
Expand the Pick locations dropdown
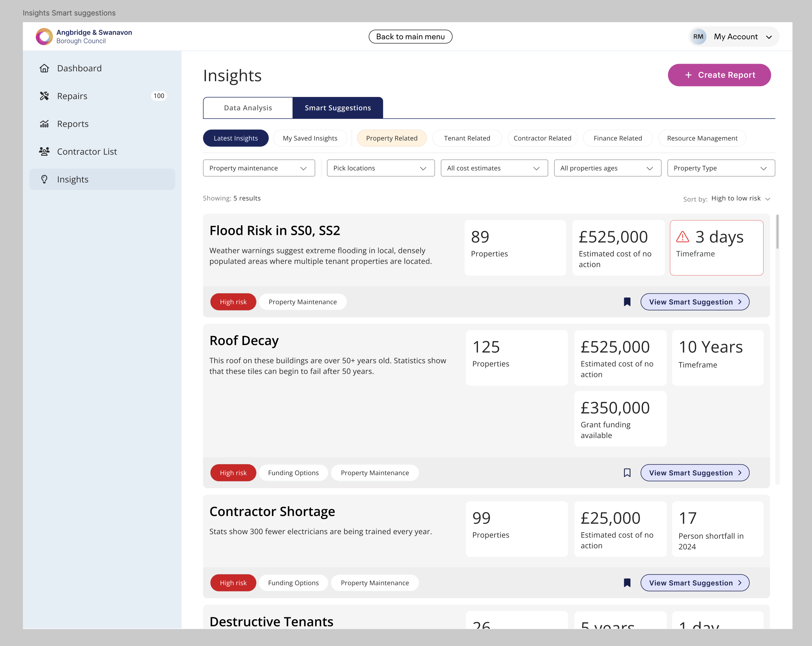tap(380, 168)
